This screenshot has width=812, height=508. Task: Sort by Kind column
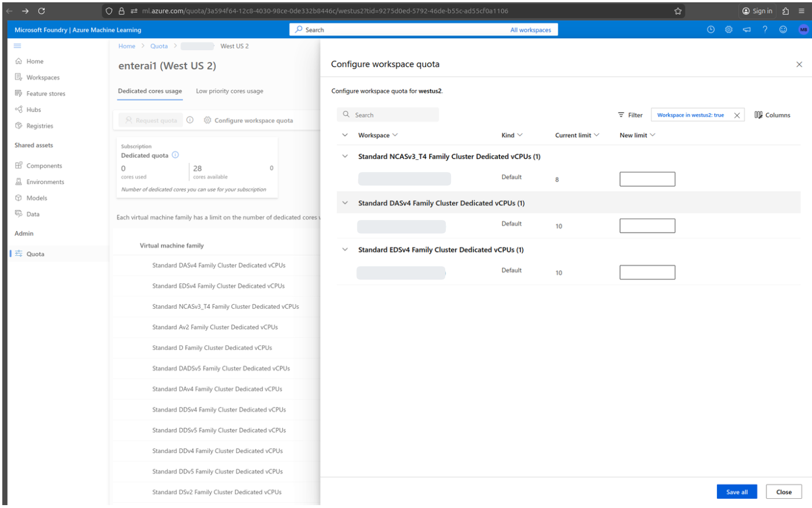pos(512,135)
